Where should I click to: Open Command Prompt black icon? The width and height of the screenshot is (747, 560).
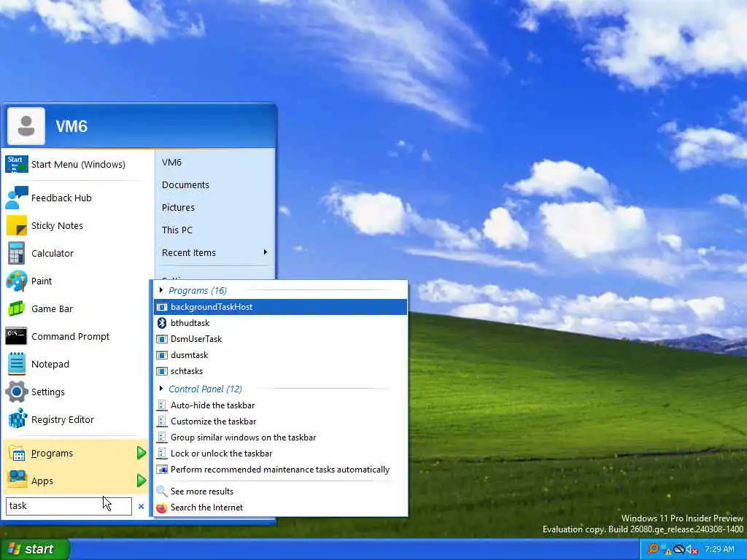16,336
